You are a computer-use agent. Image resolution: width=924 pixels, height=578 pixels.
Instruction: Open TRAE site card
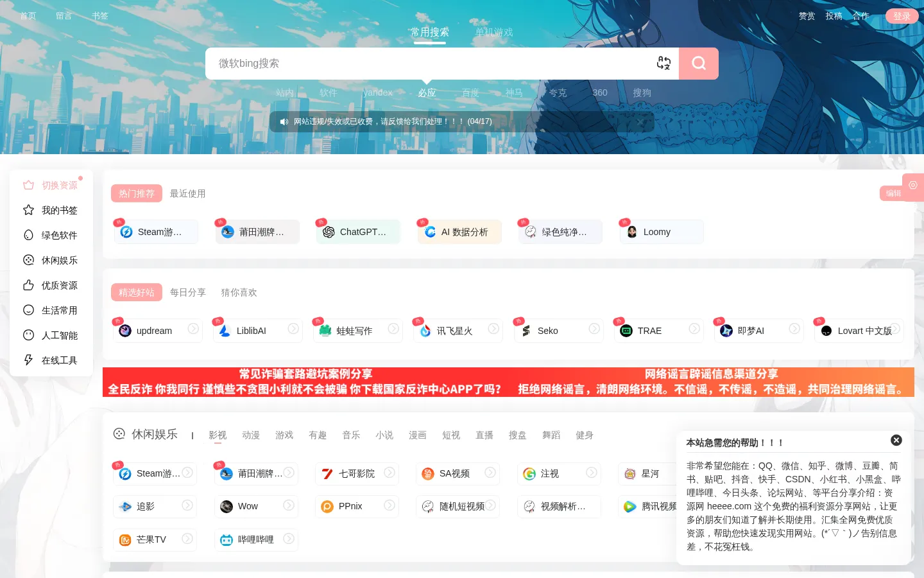click(659, 331)
